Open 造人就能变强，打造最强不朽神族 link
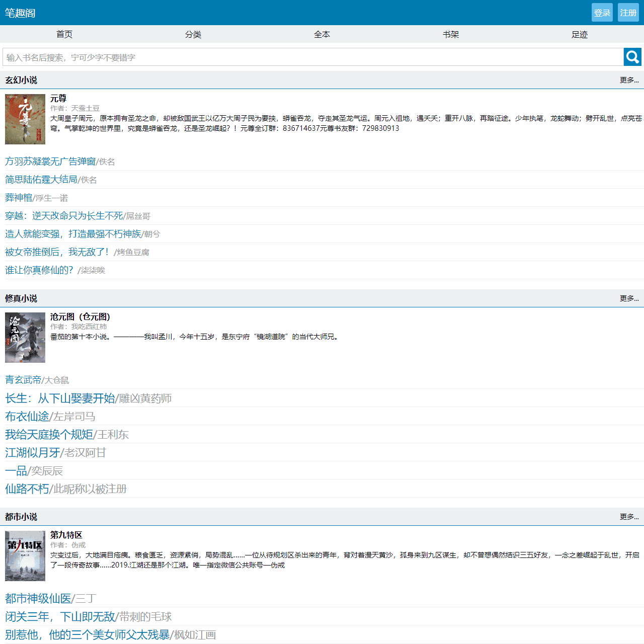The height and width of the screenshot is (644, 644). (73, 233)
